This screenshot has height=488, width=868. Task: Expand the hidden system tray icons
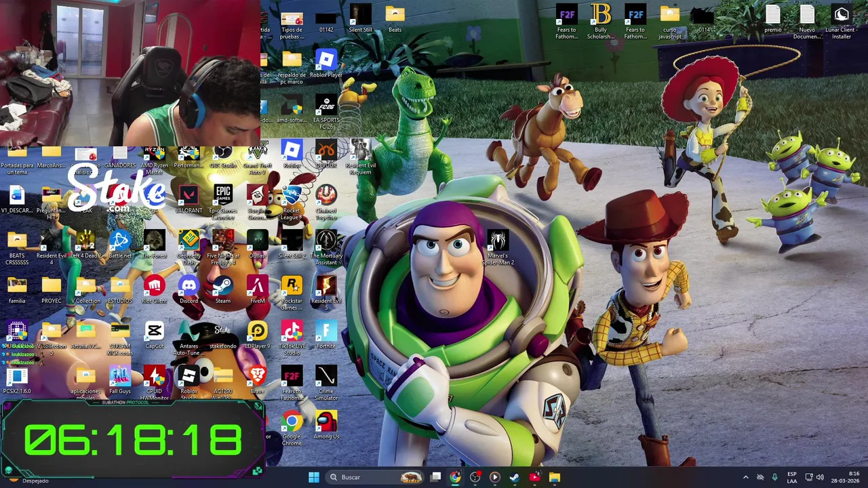click(x=746, y=477)
